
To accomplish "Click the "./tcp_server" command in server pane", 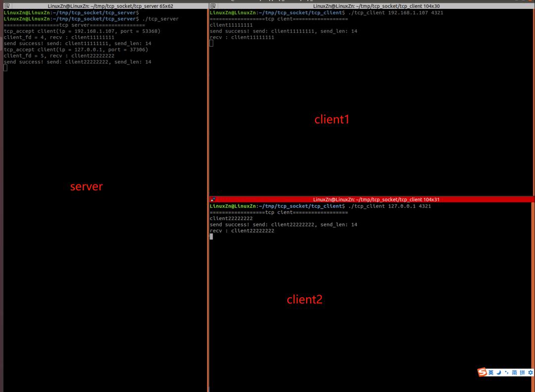I will (x=160, y=19).
